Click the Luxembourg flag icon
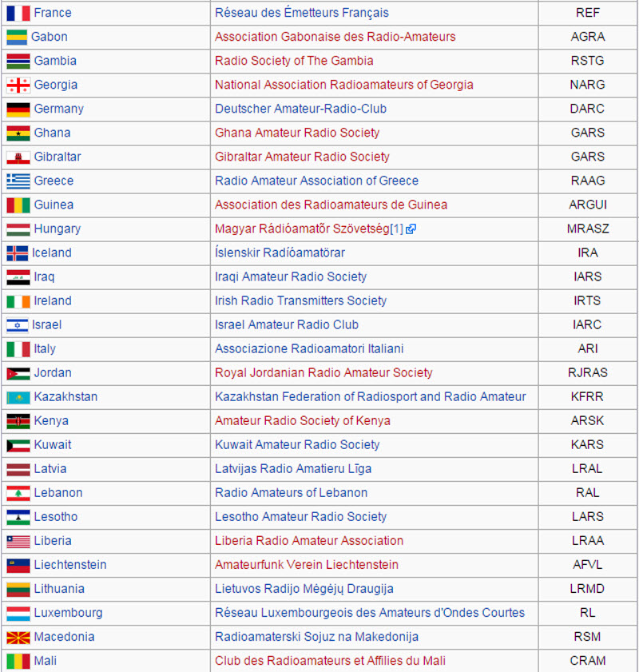Viewport: 639px width, 672px height. pos(18,614)
